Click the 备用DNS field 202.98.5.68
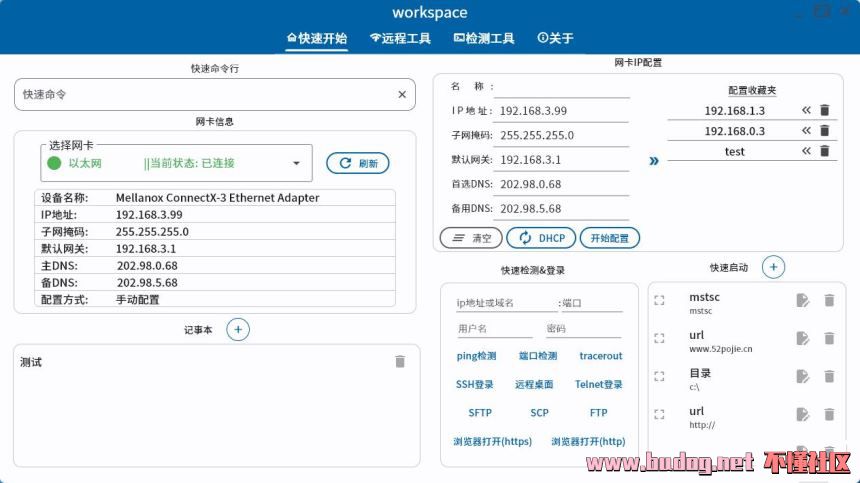Screen dimensions: 860x483 click(562, 208)
